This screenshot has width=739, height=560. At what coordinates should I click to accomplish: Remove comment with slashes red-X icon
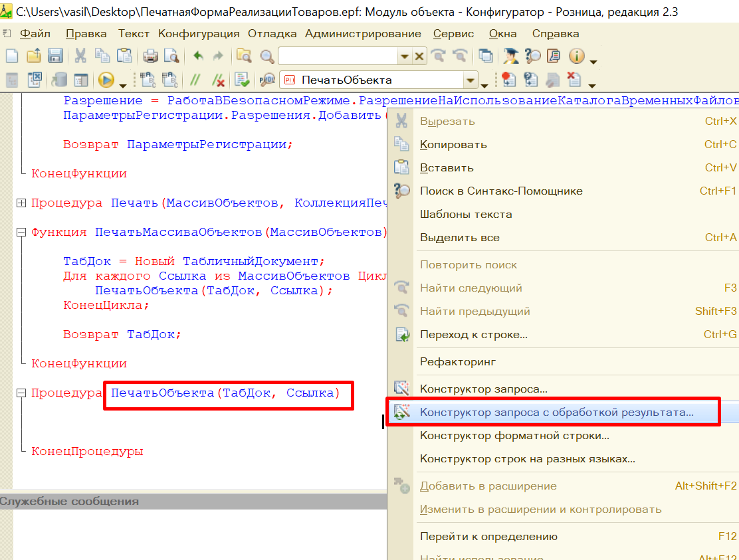pos(218,80)
